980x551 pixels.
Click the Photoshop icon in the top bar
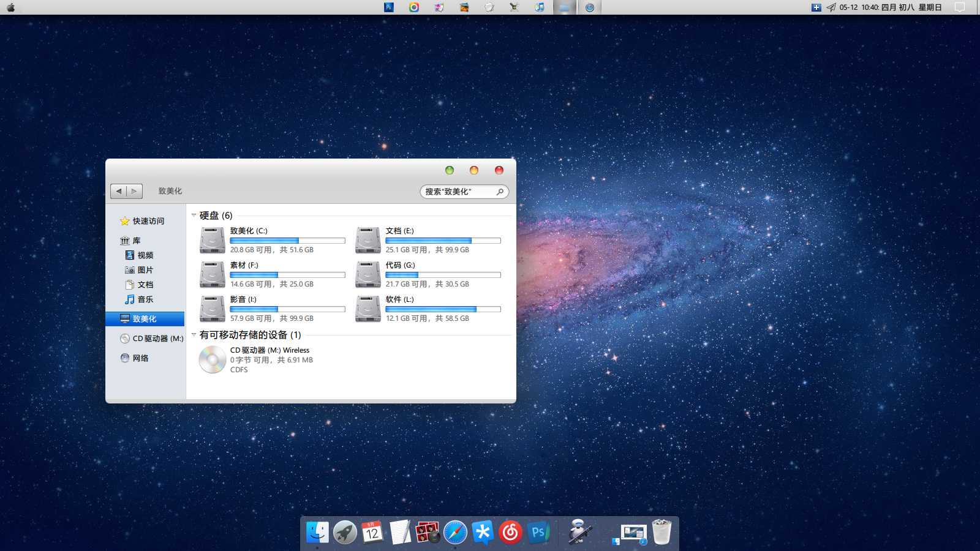[x=389, y=7]
